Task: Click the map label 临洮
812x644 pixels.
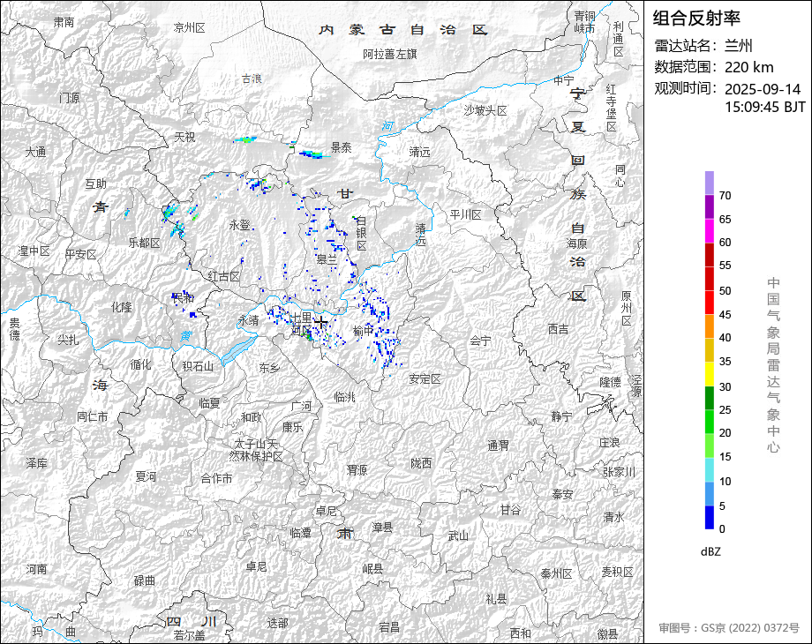Action: [x=344, y=397]
